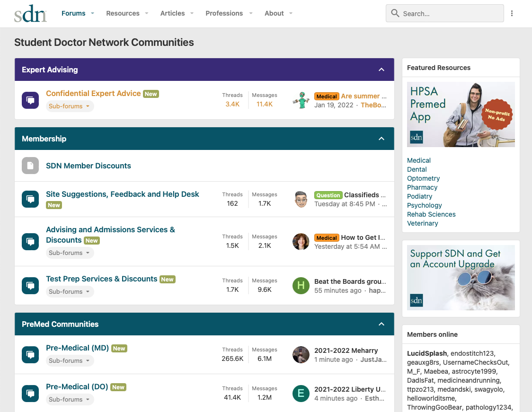
Task: Click the Test Prep Services forum icon
Action: pos(30,285)
